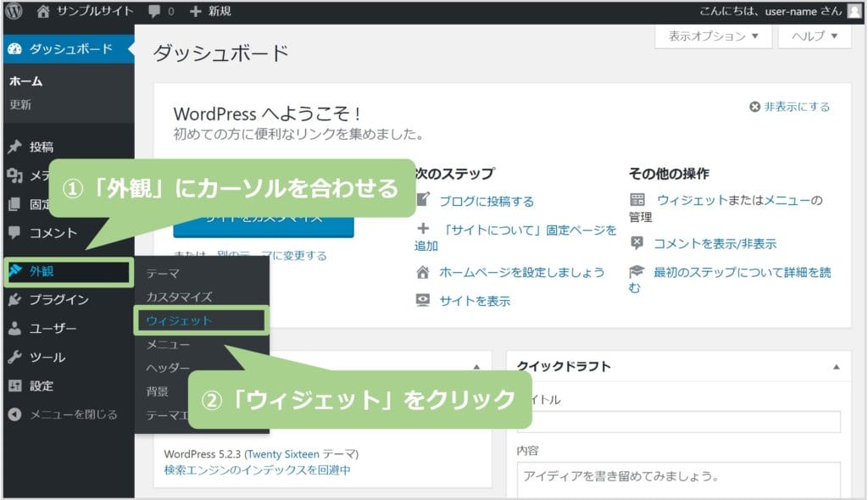Screen dimensions: 868x500
Task: Click the サイトを表示 link
Action: (475, 301)
